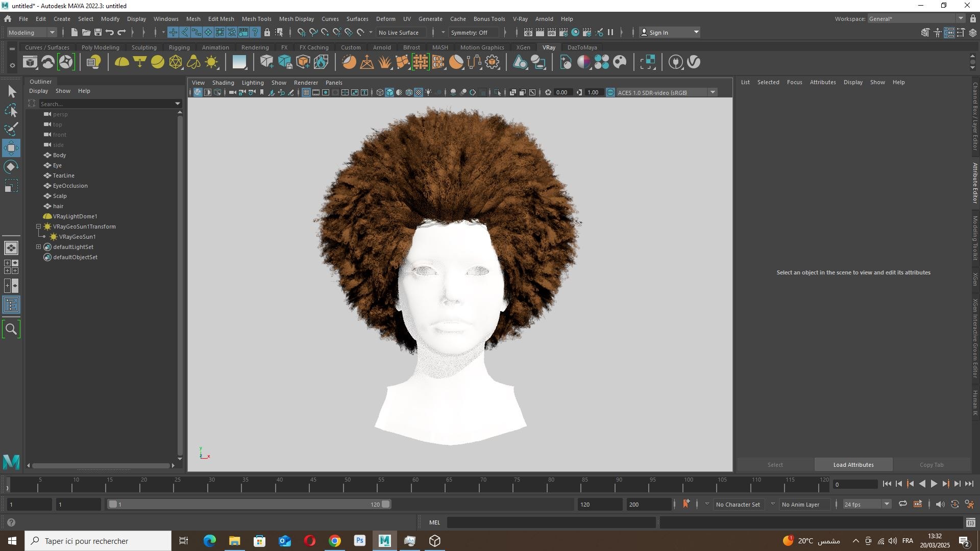
Task: Open V-Ray frame buffer shelf icon
Action: click(x=30, y=62)
